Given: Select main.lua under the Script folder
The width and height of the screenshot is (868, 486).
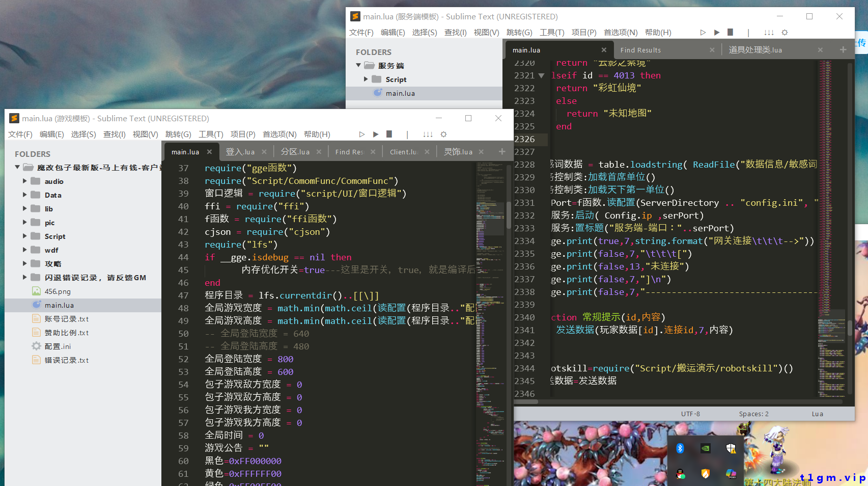Looking at the screenshot, I should coord(401,93).
